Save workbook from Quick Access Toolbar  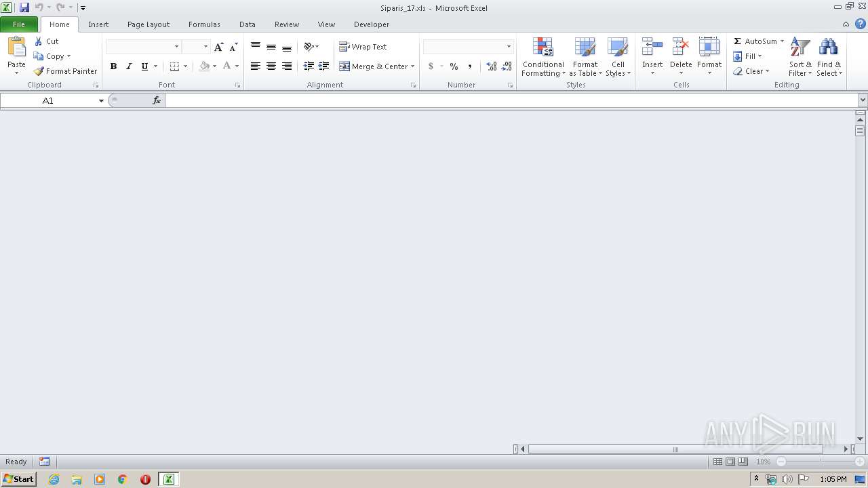tap(24, 7)
